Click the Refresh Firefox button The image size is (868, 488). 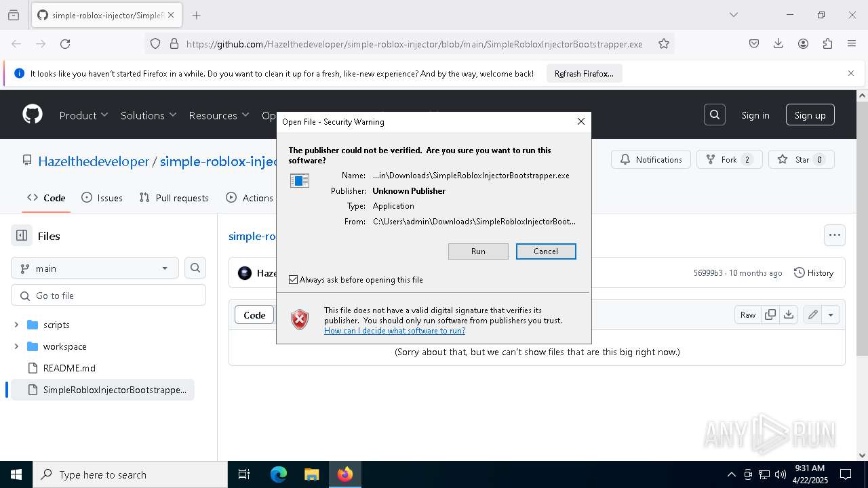click(584, 73)
